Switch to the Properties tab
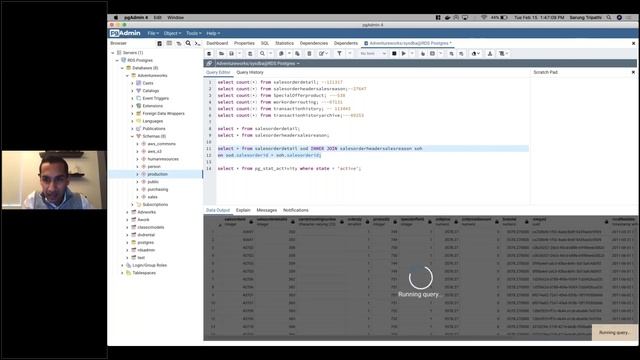 pos(244,43)
